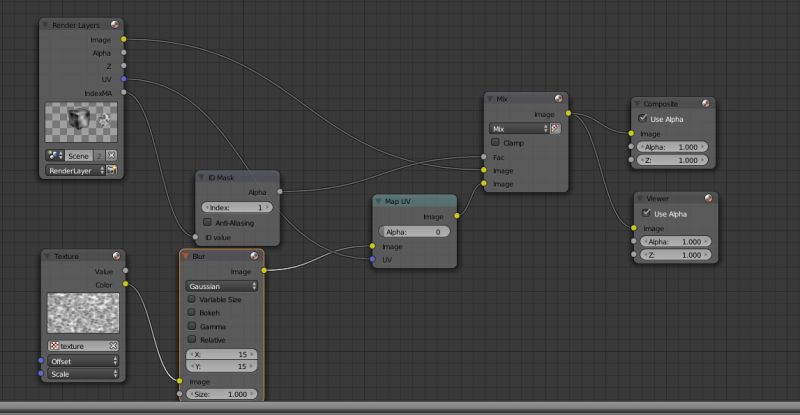Screen dimensions: 800x415
Task: Click the Image output socket of Map UV
Action: tap(457, 216)
